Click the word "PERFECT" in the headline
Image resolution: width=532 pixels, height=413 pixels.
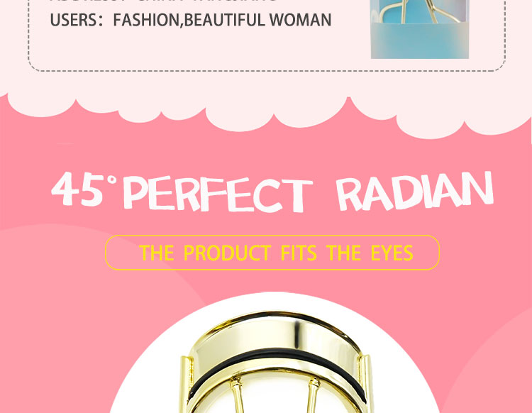(x=218, y=194)
